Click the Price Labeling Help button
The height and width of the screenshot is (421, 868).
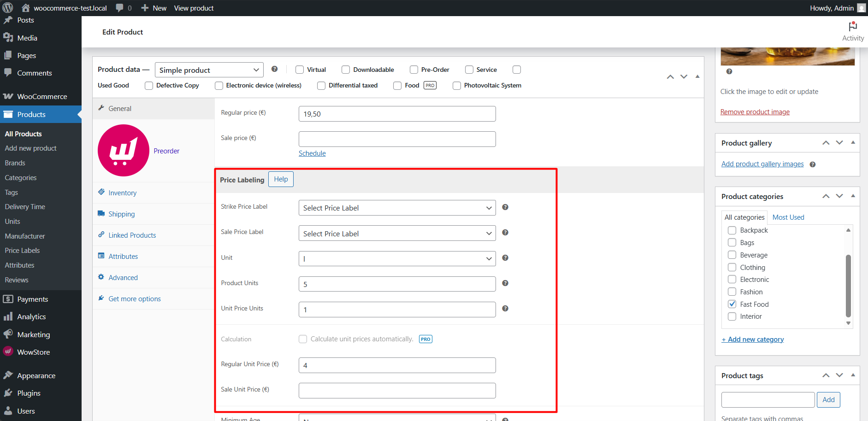[281, 179]
